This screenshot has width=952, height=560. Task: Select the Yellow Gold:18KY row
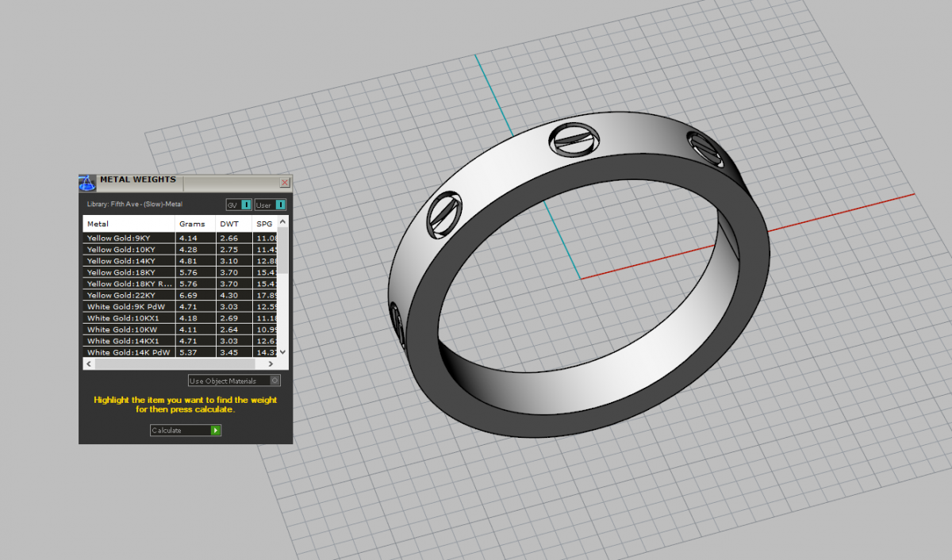tap(129, 272)
